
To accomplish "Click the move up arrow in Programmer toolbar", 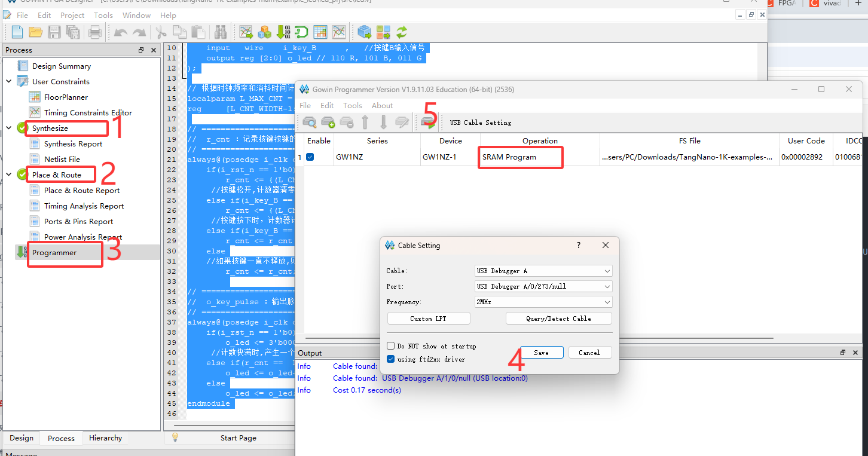I will [365, 122].
